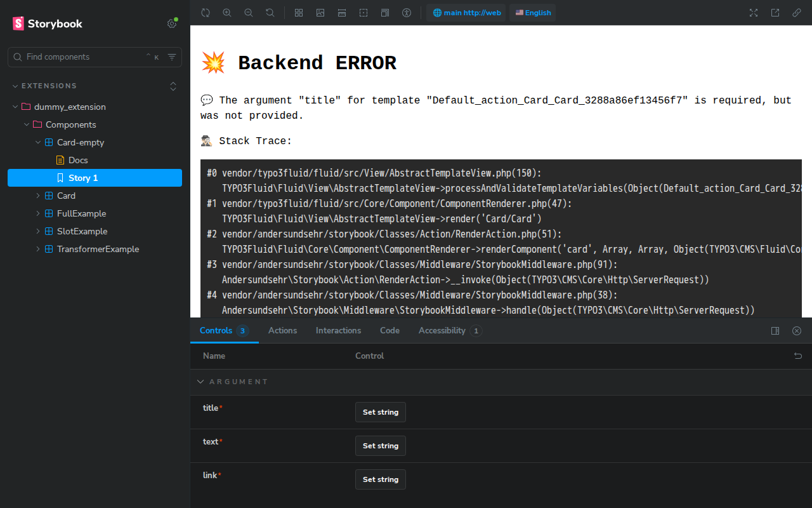Click the Storybook logo
This screenshot has width=812, height=508.
click(48, 23)
